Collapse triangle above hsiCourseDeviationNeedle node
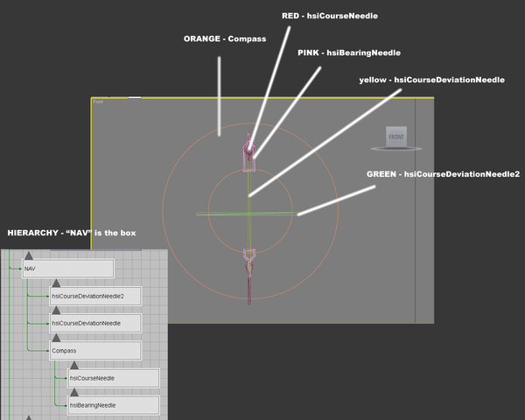This screenshot has width=525, height=420. click(x=56, y=310)
